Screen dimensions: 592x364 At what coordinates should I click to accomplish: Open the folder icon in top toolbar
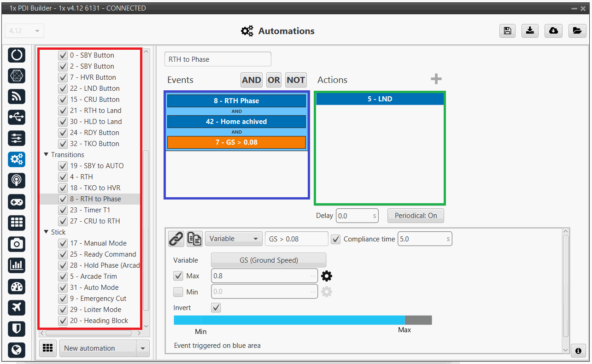576,31
